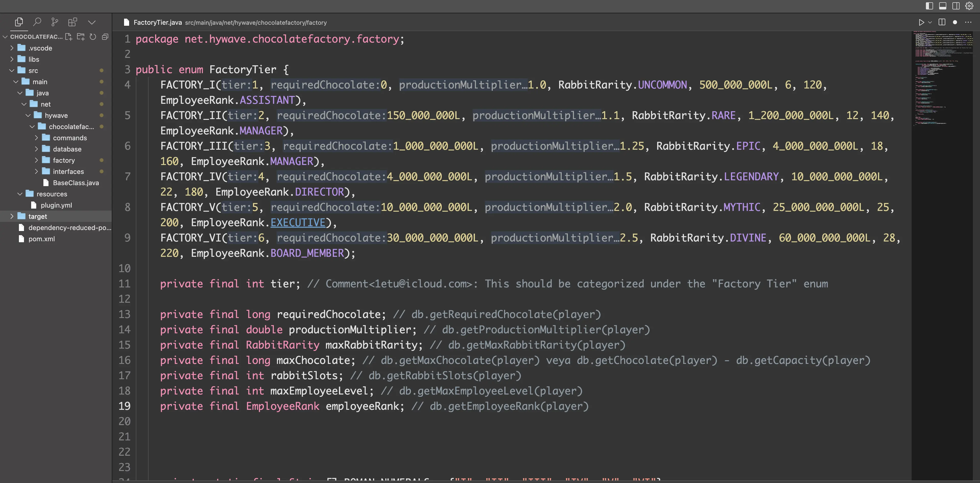This screenshot has width=980, height=483.
Task: Open the Extensions view icon
Action: [72, 22]
